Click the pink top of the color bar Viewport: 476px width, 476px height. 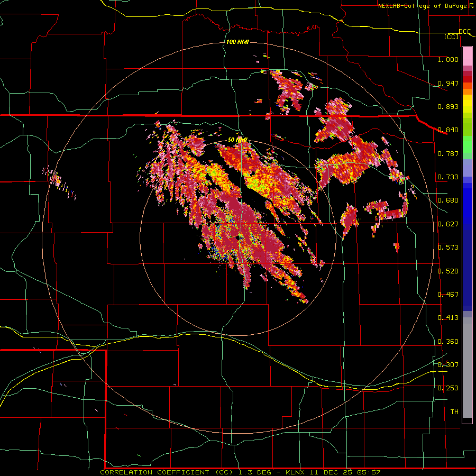point(467,56)
